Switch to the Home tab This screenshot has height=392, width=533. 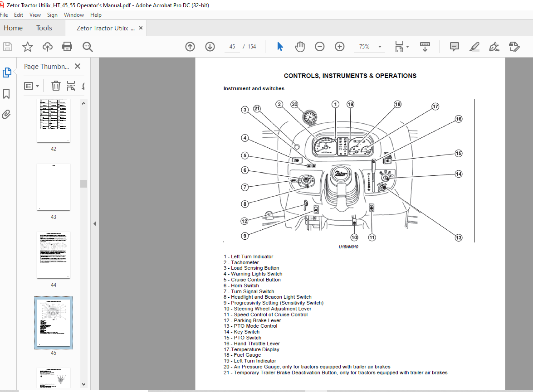(13, 28)
